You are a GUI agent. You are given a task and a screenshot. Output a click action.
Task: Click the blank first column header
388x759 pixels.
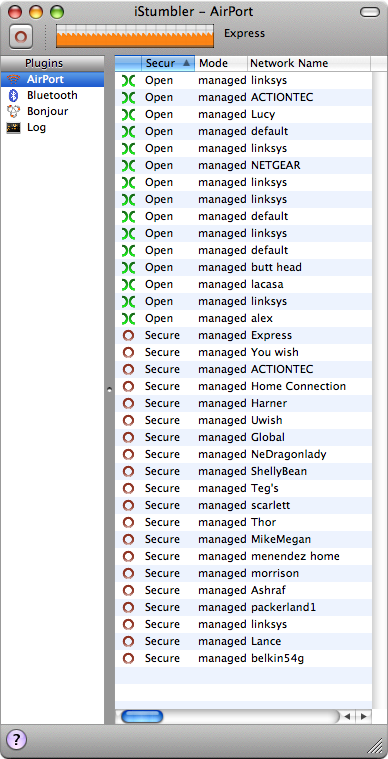[x=128, y=63]
